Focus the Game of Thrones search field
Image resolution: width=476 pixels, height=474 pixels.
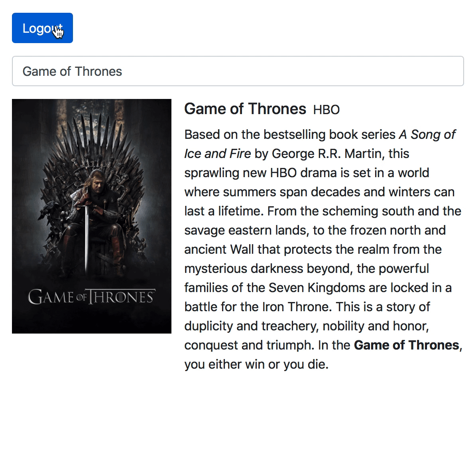[238, 71]
